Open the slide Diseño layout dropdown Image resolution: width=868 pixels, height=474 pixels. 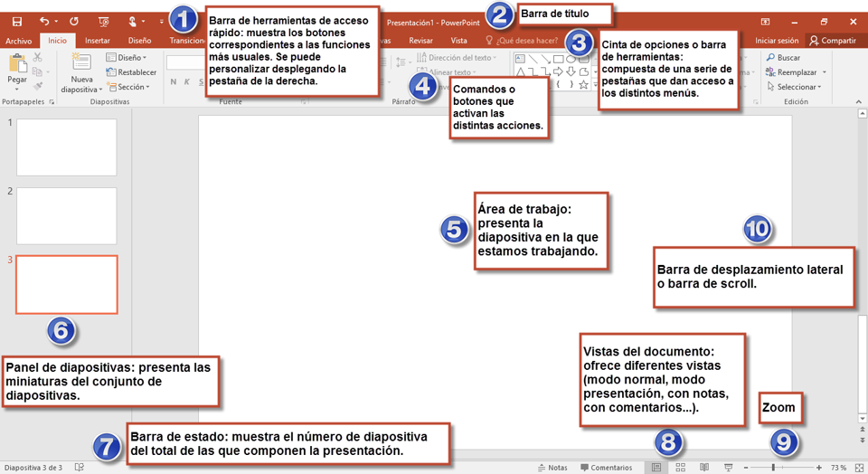click(x=127, y=57)
